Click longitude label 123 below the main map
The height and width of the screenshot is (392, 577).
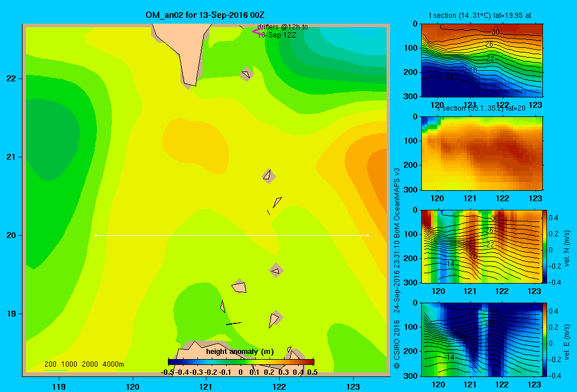[x=353, y=386]
